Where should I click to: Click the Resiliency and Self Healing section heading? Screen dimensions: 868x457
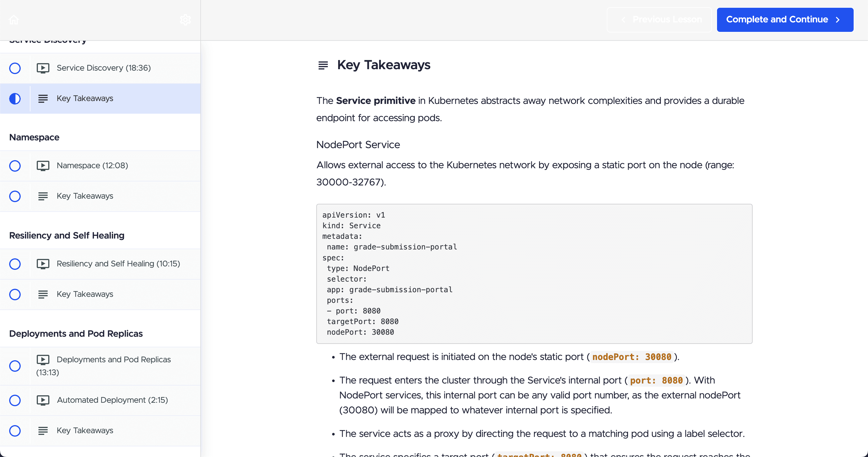pos(67,236)
